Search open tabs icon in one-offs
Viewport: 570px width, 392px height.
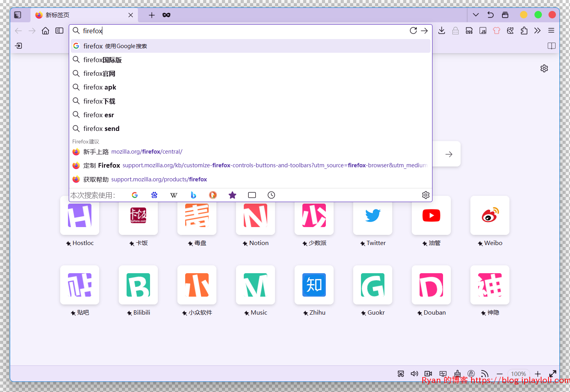pos(252,195)
